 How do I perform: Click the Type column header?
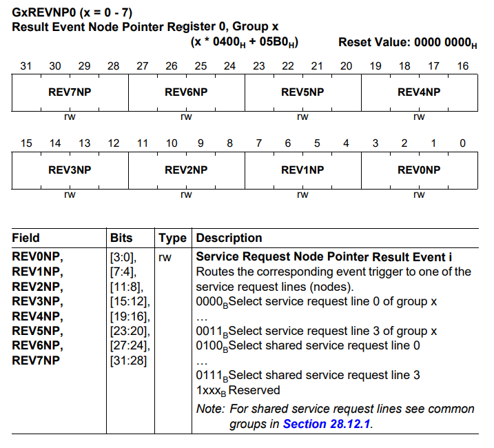[173, 238]
